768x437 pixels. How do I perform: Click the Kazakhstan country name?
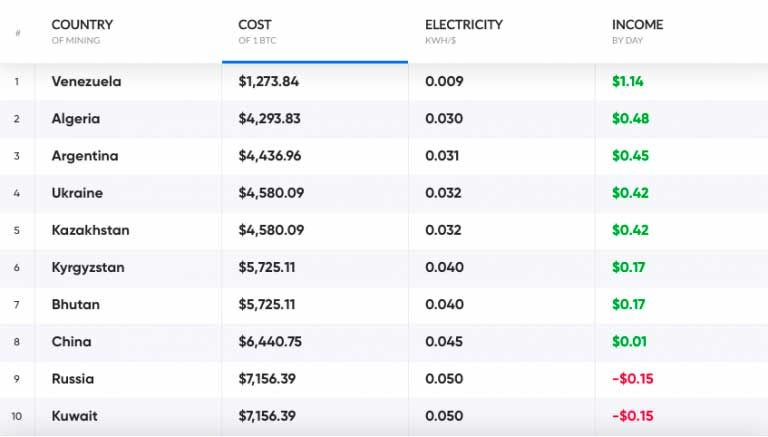pos(90,230)
